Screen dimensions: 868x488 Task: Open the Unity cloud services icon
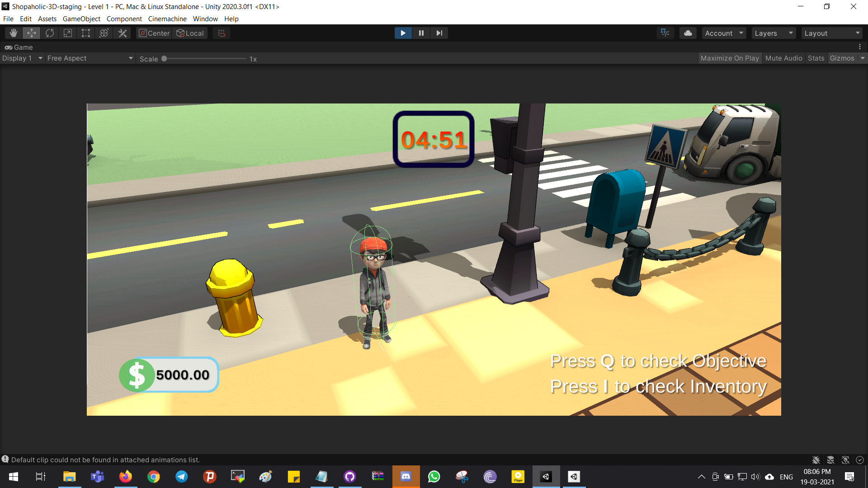(x=688, y=33)
